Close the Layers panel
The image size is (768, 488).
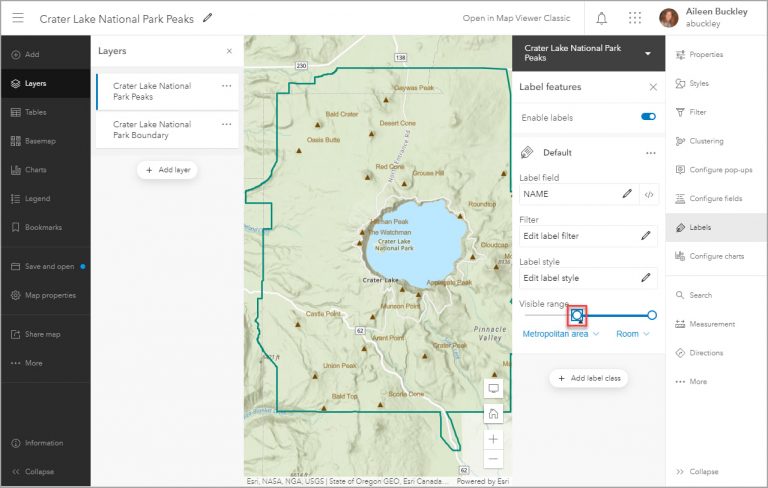tap(229, 51)
